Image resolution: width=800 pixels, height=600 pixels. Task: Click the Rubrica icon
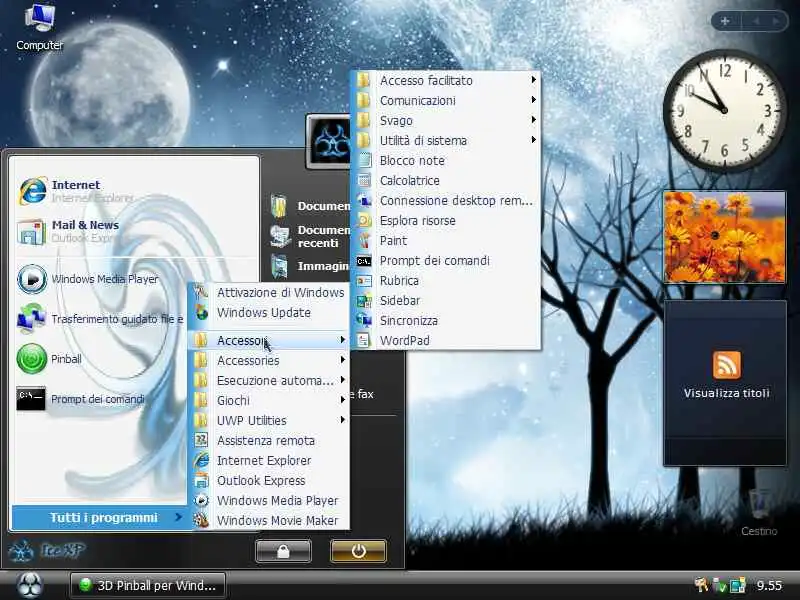[x=364, y=281]
